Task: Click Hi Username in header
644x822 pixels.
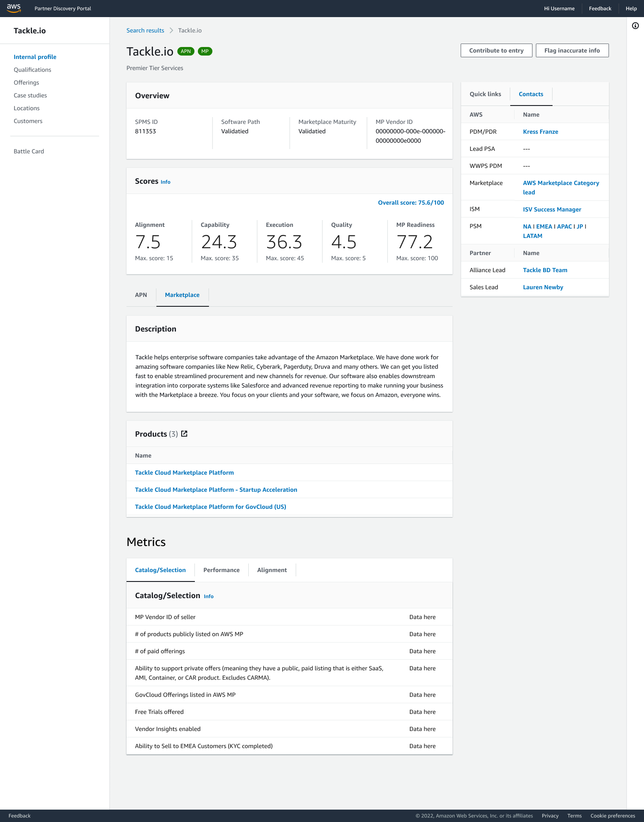Action: pos(559,9)
